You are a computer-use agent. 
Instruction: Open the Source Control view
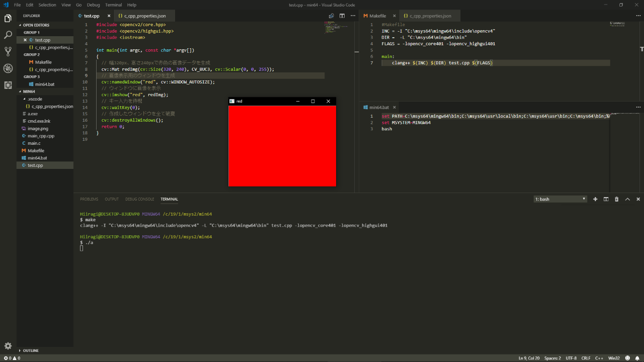[8, 51]
